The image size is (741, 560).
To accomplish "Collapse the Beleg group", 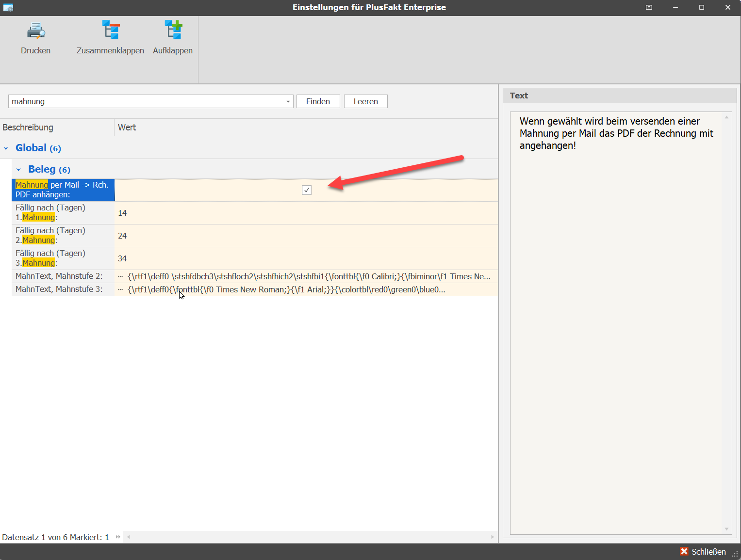I will pyautogui.click(x=18, y=170).
